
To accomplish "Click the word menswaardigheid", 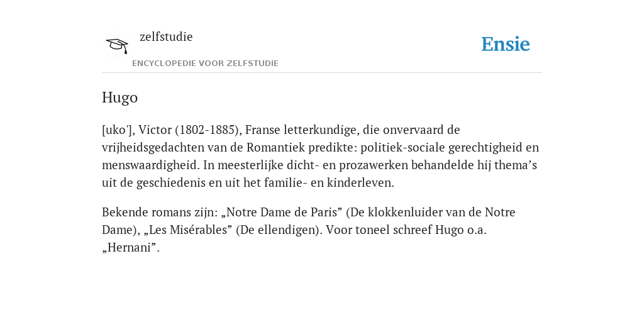I will coord(151,165).
